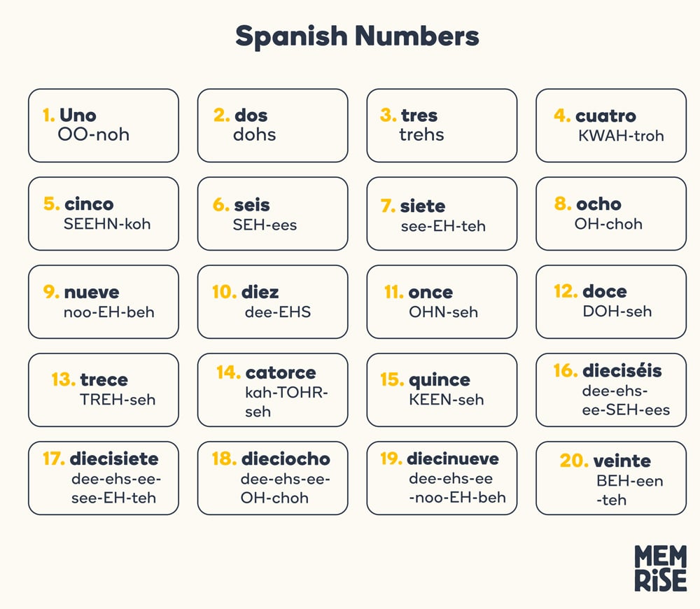Click the doce DOH-seh card
The width and height of the screenshot is (700, 609).
tap(611, 302)
